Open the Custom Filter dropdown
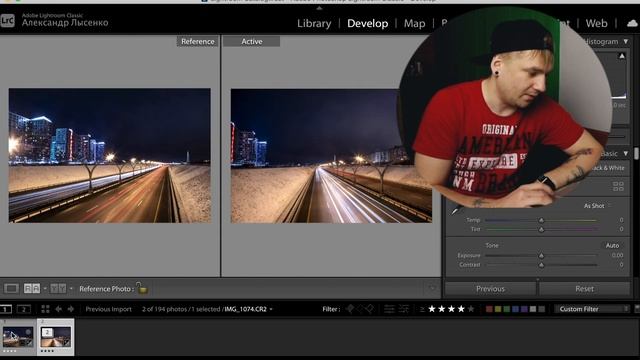This screenshot has width=640, height=360. point(592,309)
